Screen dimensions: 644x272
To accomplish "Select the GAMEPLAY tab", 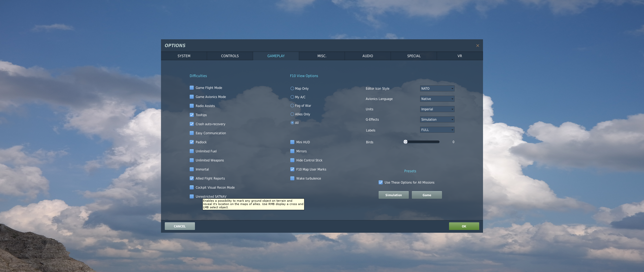I will tap(276, 56).
